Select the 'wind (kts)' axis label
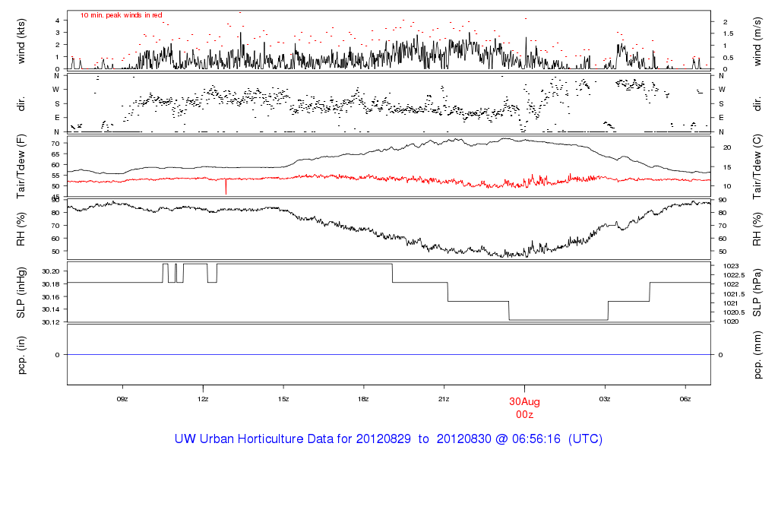This screenshot has width=778, height=532. point(21,41)
